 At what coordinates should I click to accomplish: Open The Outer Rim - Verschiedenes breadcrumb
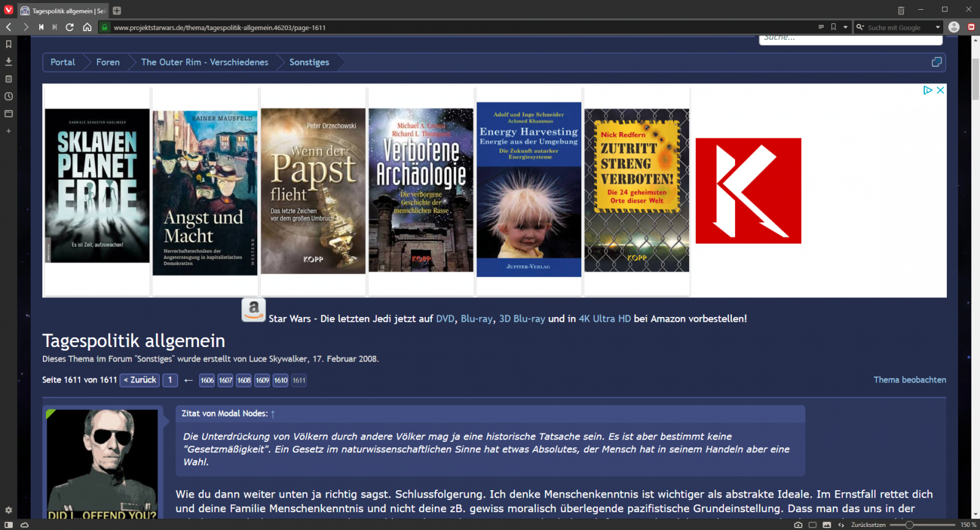(x=205, y=62)
